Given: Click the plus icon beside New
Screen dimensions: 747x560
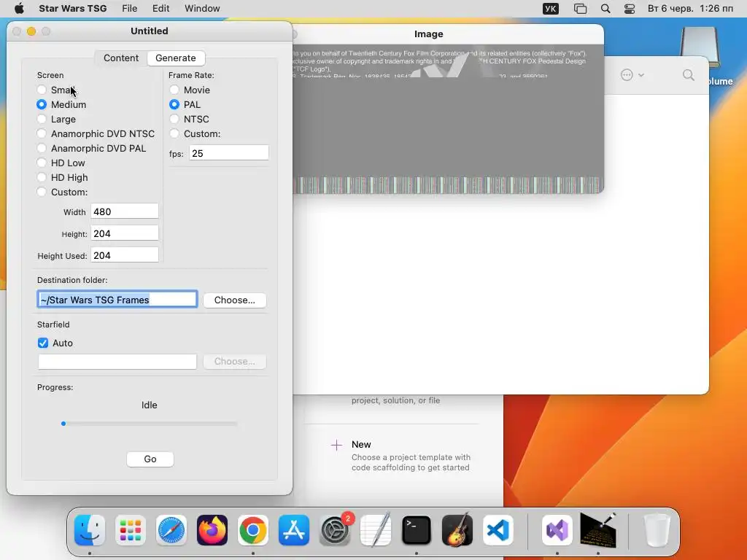Looking at the screenshot, I should [x=336, y=446].
